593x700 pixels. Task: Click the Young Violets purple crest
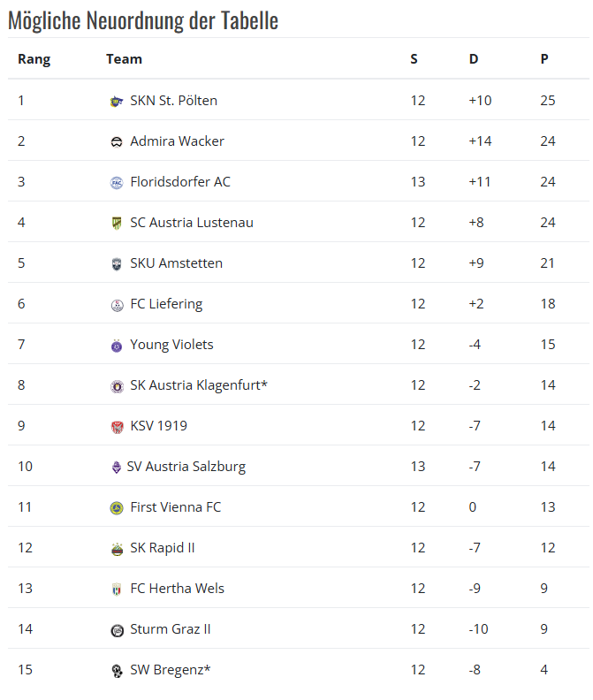coord(117,346)
